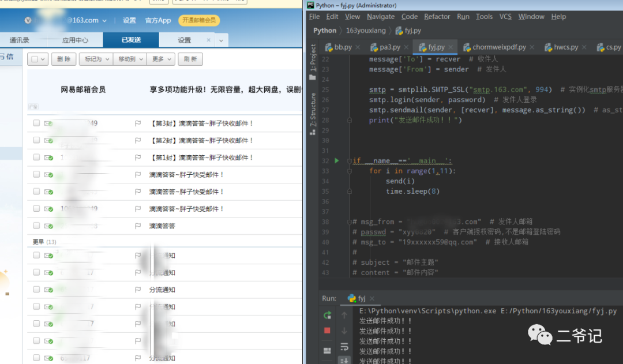
Task: Flag the 【第3封】 email with the flag icon
Action: (x=138, y=123)
